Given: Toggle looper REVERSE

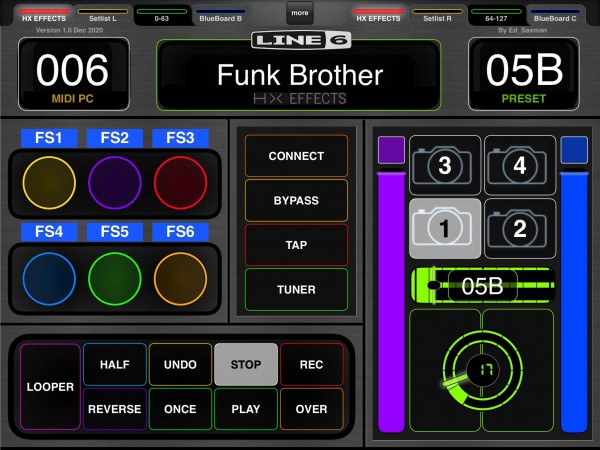Looking at the screenshot, I should point(115,409).
